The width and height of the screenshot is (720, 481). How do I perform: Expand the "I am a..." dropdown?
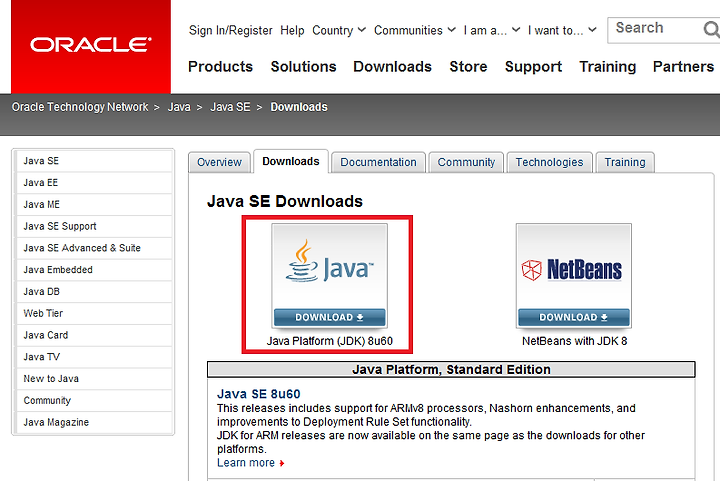click(x=492, y=30)
